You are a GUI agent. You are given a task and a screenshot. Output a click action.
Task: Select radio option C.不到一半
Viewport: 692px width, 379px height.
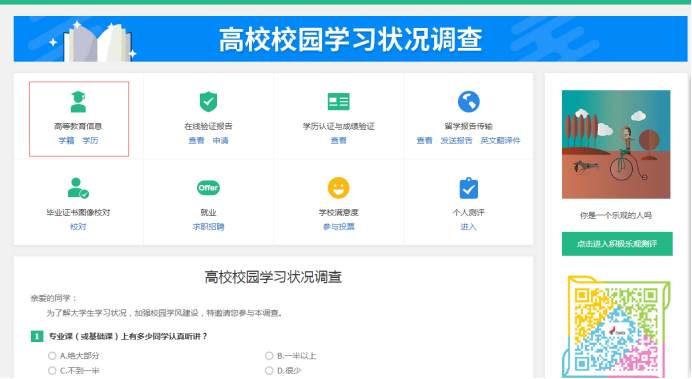click(52, 371)
